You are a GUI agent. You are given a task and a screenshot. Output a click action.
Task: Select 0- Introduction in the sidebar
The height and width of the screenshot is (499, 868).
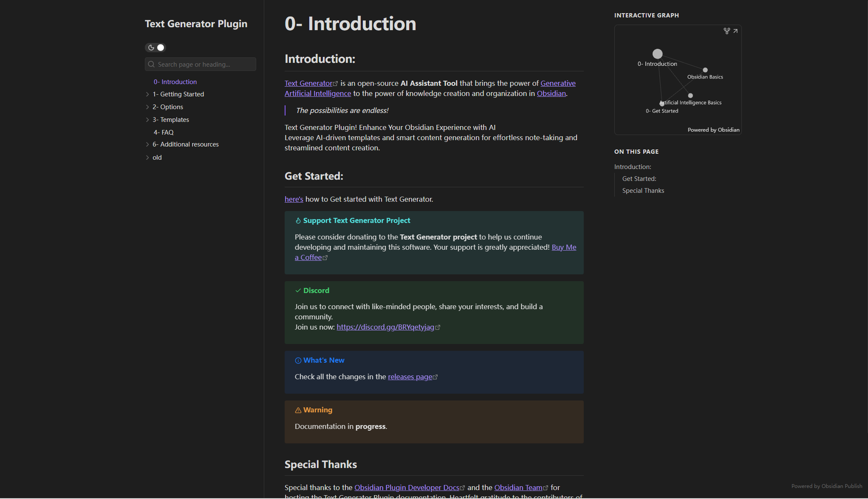[x=175, y=82]
